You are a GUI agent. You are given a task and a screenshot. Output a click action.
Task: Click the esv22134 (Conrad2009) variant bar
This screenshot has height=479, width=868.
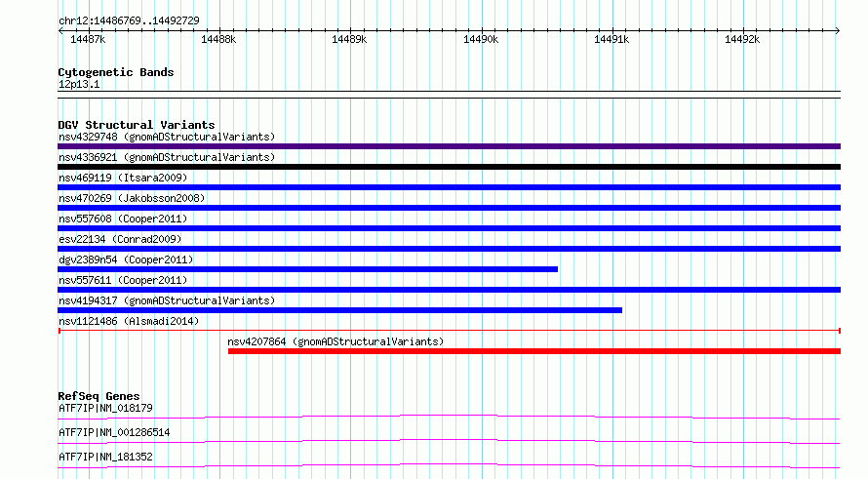tap(449, 249)
